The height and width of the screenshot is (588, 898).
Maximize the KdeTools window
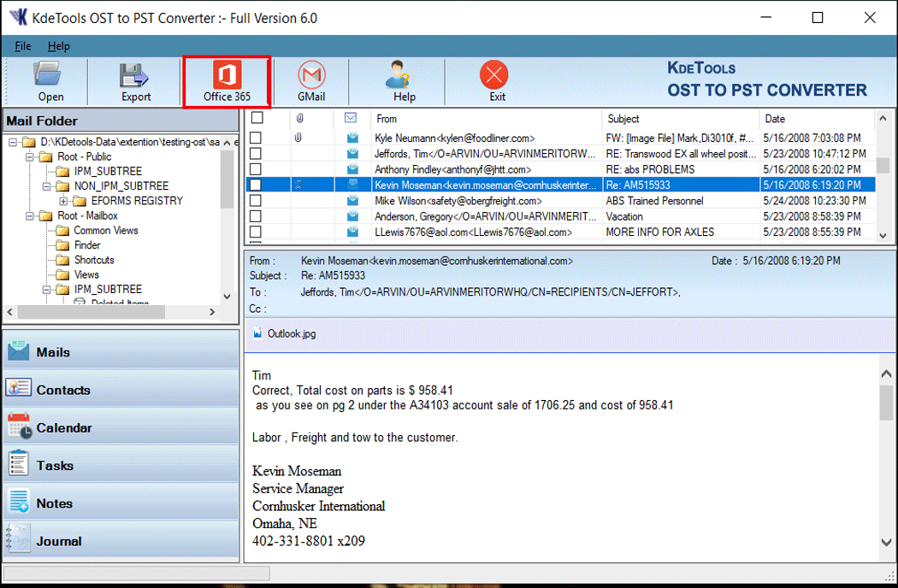(x=818, y=18)
